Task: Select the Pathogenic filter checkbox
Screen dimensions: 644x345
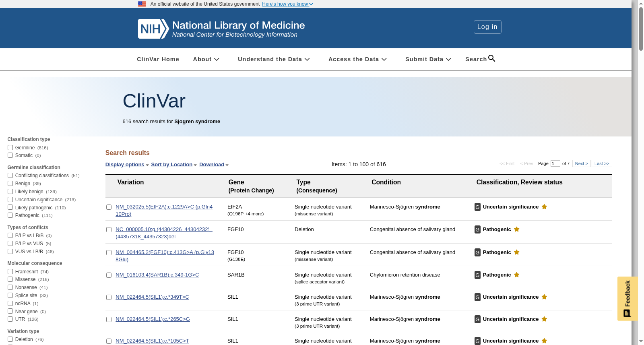Action: pos(10,215)
